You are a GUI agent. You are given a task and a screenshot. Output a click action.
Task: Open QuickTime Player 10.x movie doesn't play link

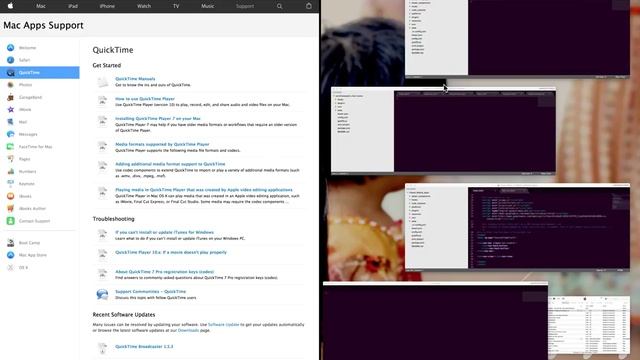tap(171, 252)
